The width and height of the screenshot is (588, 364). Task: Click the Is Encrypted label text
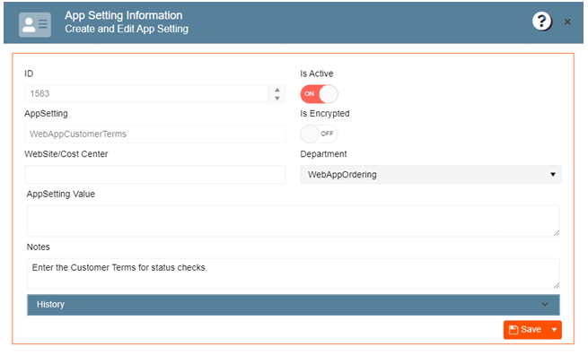(324, 114)
